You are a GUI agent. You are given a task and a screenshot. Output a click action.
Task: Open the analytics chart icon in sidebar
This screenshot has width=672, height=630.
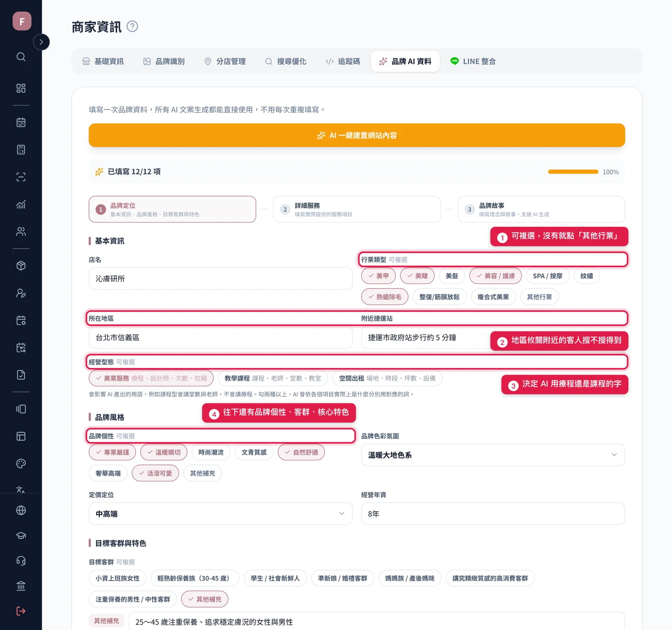point(21,205)
